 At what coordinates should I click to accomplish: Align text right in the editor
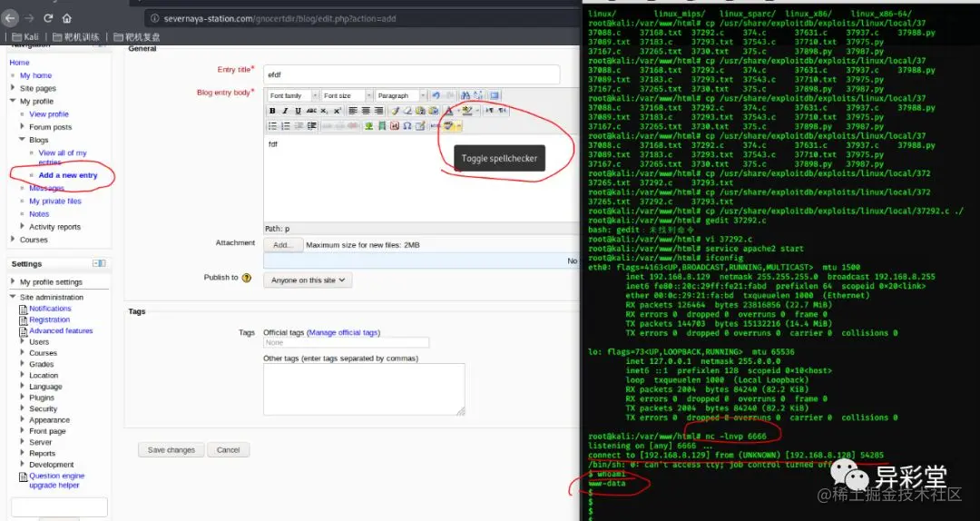(x=378, y=111)
